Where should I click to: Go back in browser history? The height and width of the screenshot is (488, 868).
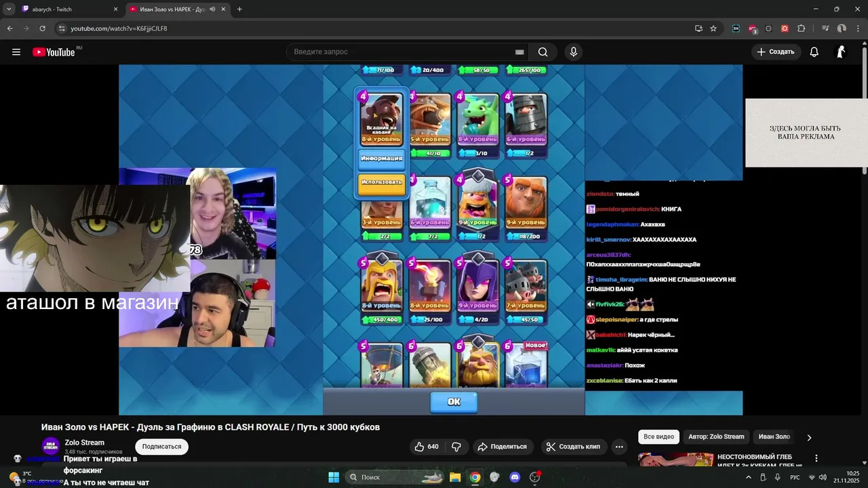coord(10,28)
